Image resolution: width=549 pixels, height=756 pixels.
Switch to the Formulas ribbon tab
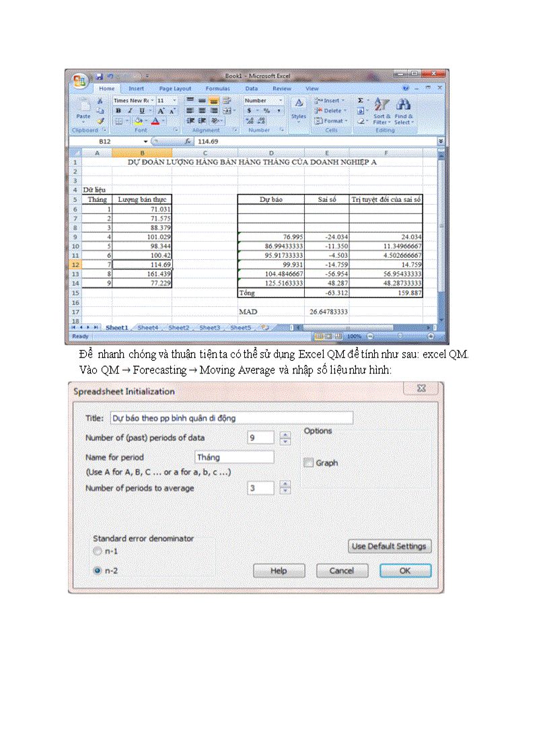point(218,88)
